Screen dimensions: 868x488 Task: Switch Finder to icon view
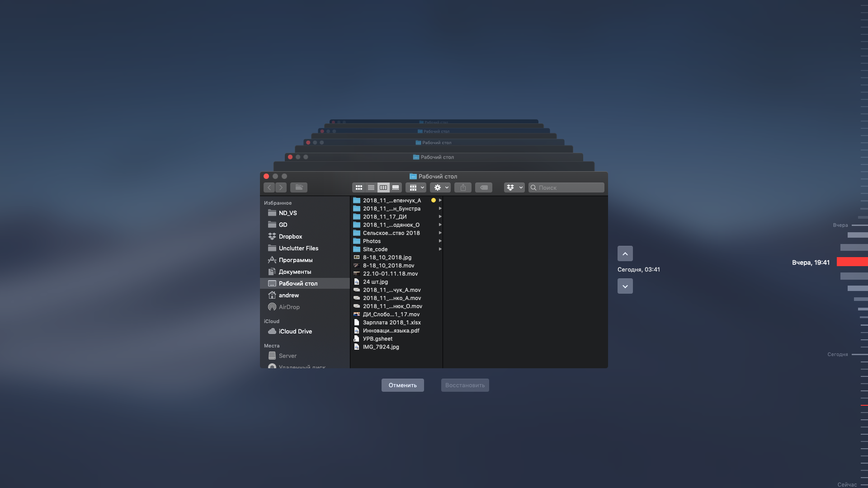(359, 188)
